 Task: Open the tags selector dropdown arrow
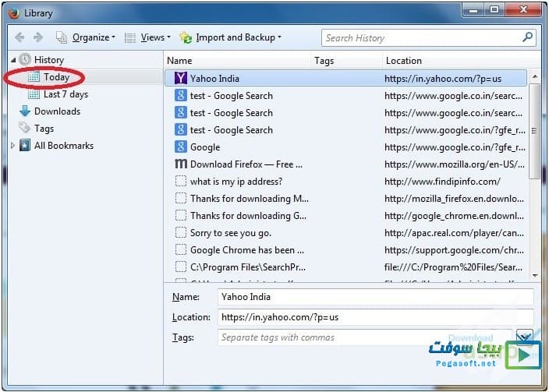coord(524,337)
